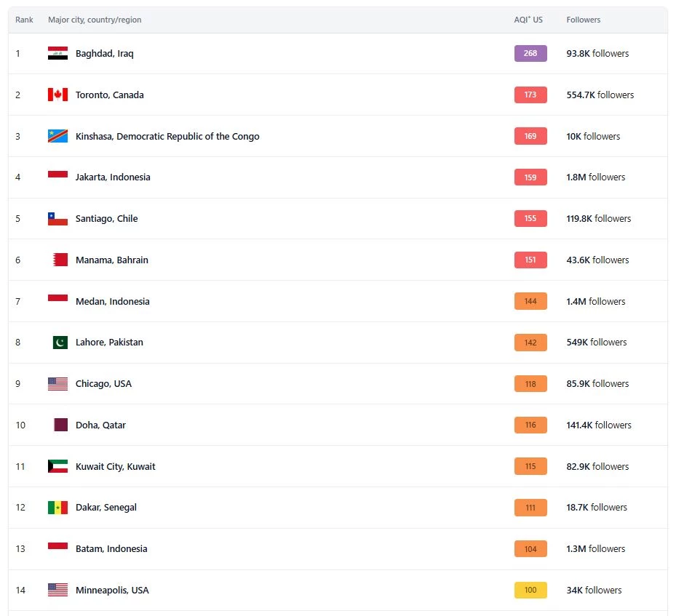
Task: Click the yellow 100 AQI badge
Action: click(x=530, y=590)
